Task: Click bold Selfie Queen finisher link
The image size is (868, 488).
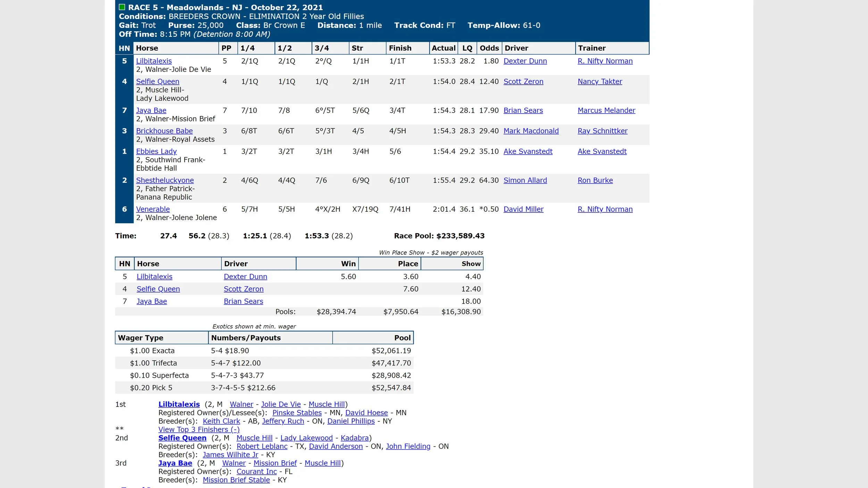Action: pos(182,438)
